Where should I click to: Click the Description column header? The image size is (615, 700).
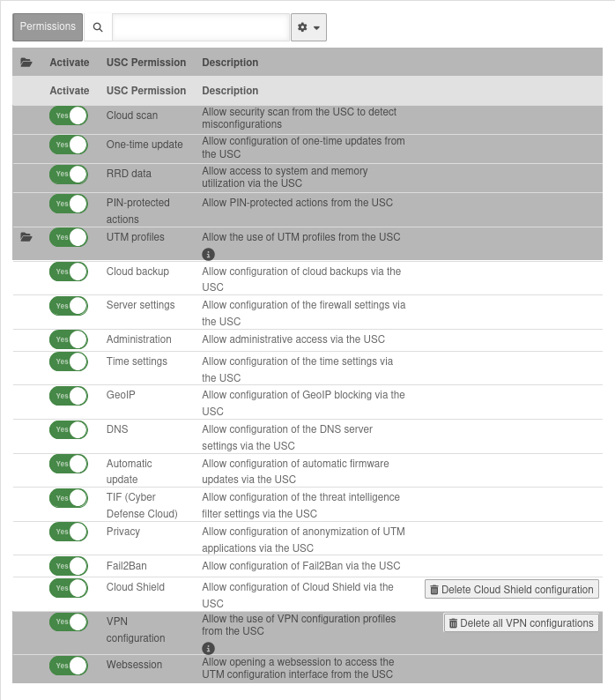230,63
